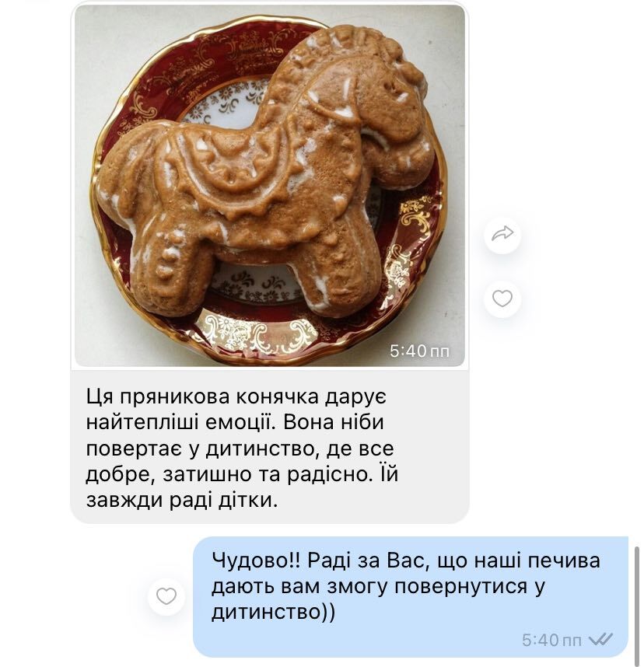Select the grey 'Ця пряникова конячка' message bubble
This screenshot has width=644, height=667.
(269, 447)
